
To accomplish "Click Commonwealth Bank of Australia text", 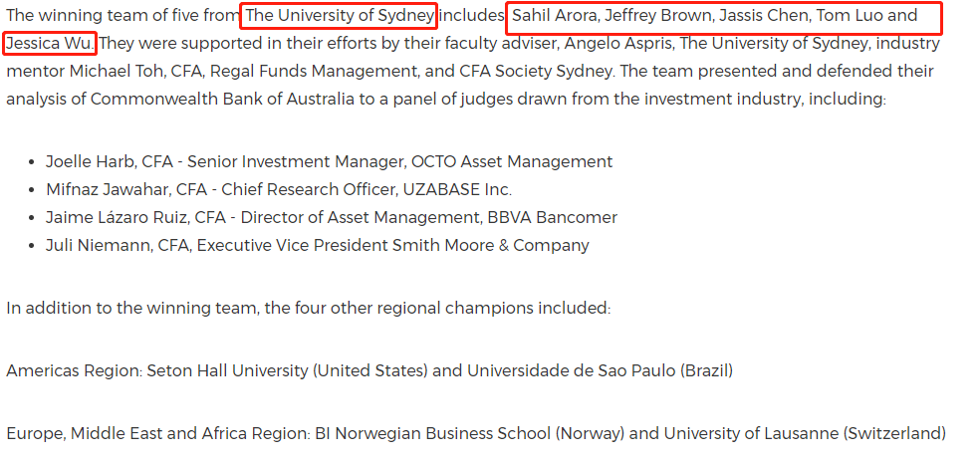I will click(x=222, y=99).
